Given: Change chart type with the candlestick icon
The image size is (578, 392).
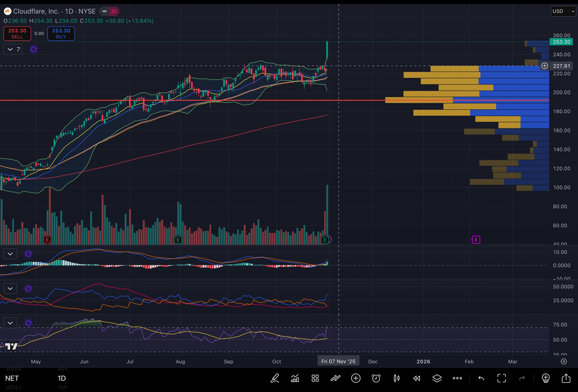Looking at the screenshot, I should point(397,378).
